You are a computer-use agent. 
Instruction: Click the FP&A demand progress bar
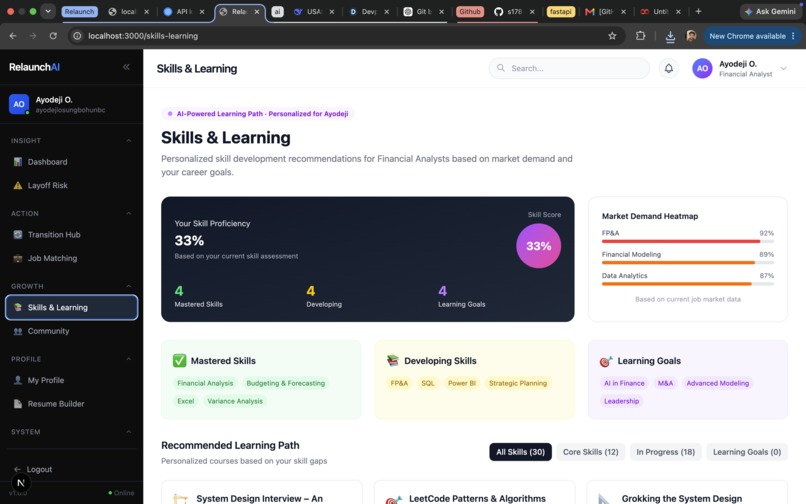pos(688,241)
